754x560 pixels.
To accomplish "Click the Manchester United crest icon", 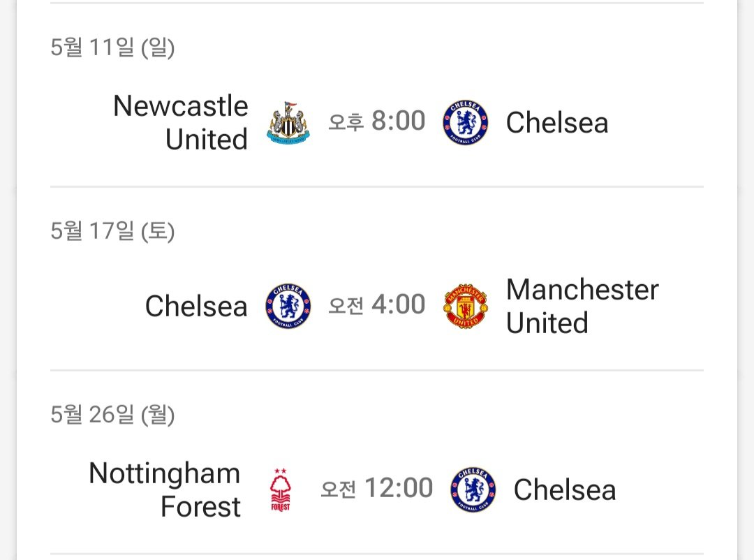I will (x=465, y=306).
